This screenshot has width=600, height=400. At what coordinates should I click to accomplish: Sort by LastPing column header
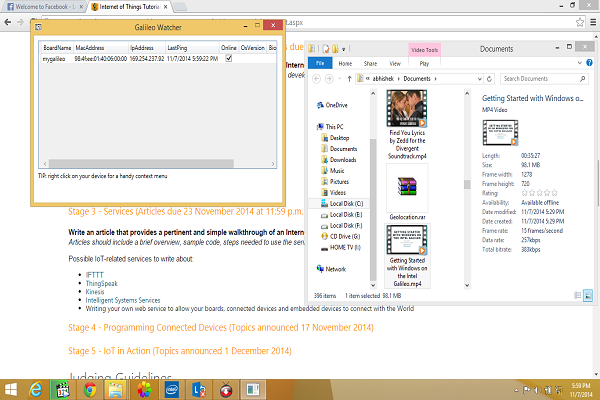click(192, 48)
